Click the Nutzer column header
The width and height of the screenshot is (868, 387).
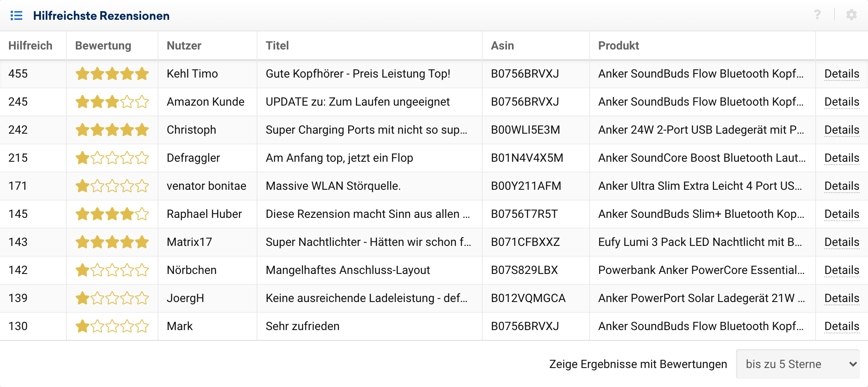pyautogui.click(x=184, y=45)
